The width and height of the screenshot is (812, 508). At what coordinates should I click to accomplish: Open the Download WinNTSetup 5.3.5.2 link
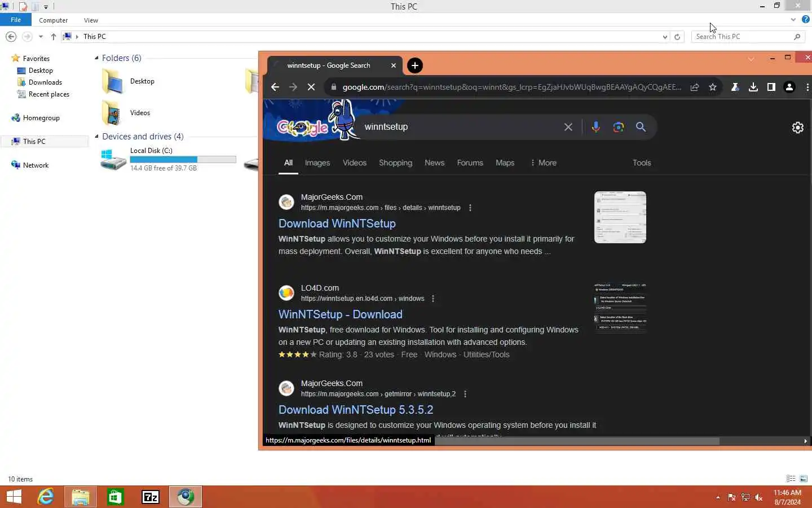tap(356, 410)
